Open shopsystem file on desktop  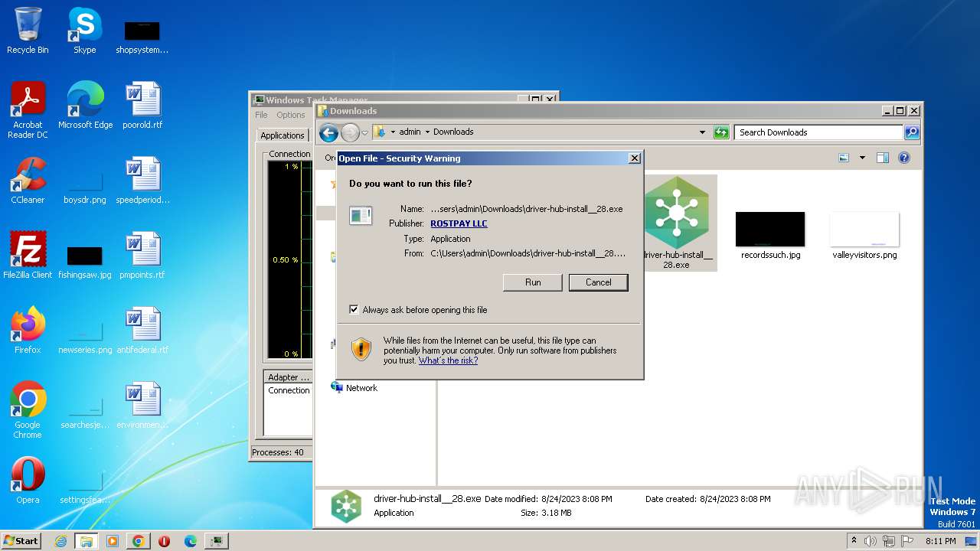pos(142,37)
